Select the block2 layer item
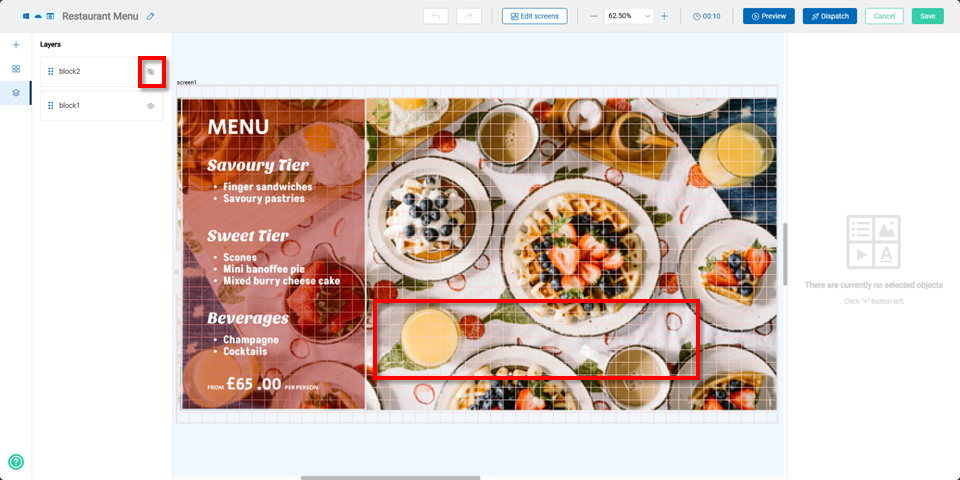The image size is (960, 480). pos(102,72)
